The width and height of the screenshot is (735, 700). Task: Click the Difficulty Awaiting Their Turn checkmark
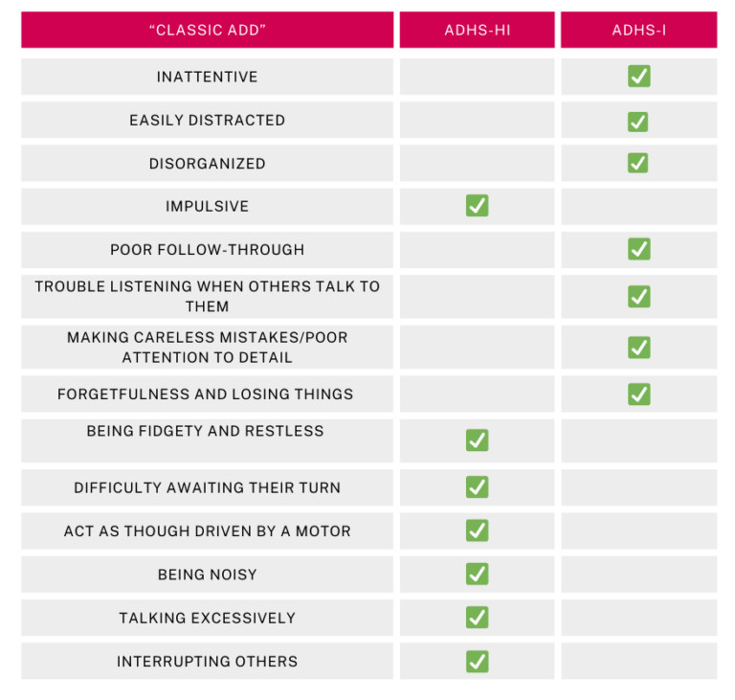pyautogui.click(x=477, y=486)
